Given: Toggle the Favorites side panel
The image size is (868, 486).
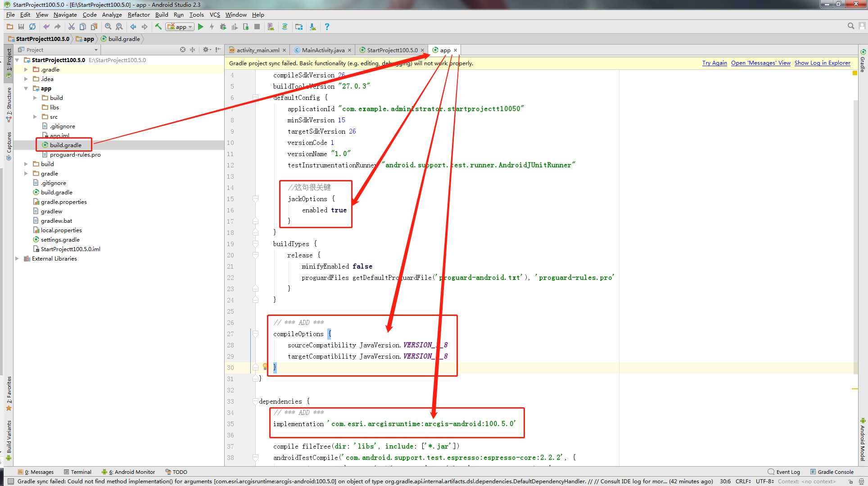Looking at the screenshot, I should click(x=9, y=393).
